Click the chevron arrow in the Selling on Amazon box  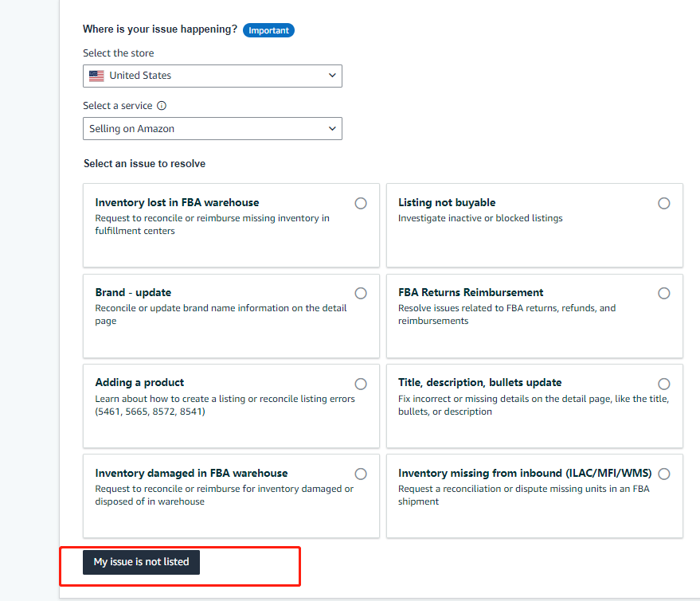[332, 128]
